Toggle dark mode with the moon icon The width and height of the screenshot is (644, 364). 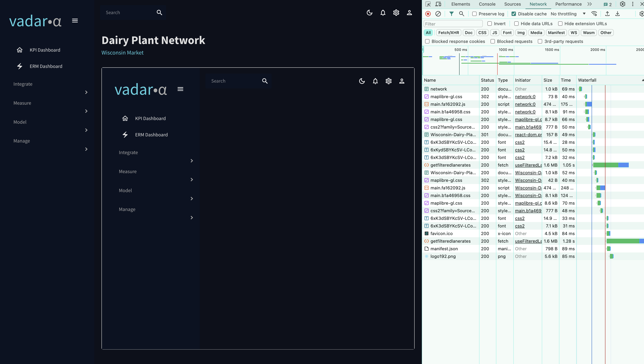[369, 12]
